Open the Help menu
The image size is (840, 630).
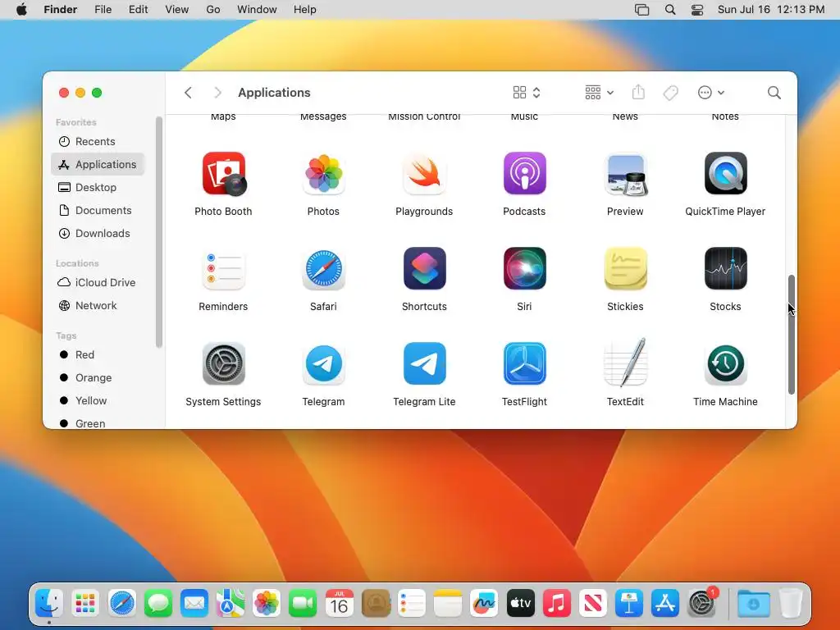(x=305, y=10)
